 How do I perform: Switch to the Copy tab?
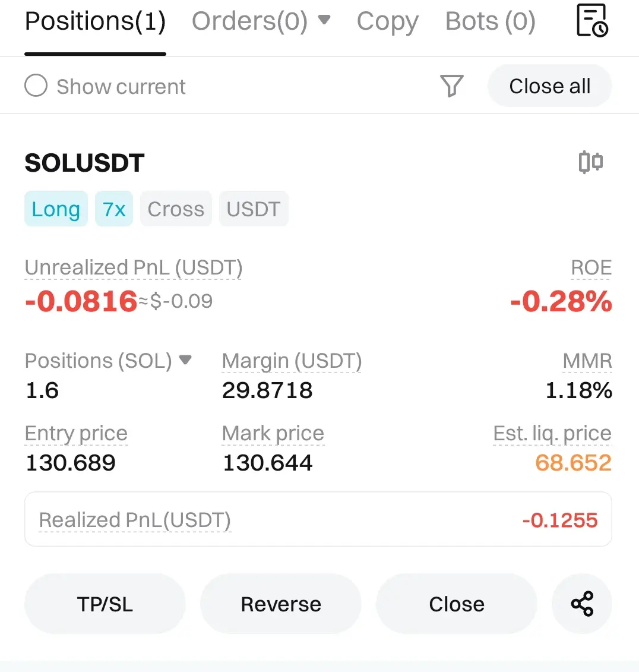387,22
